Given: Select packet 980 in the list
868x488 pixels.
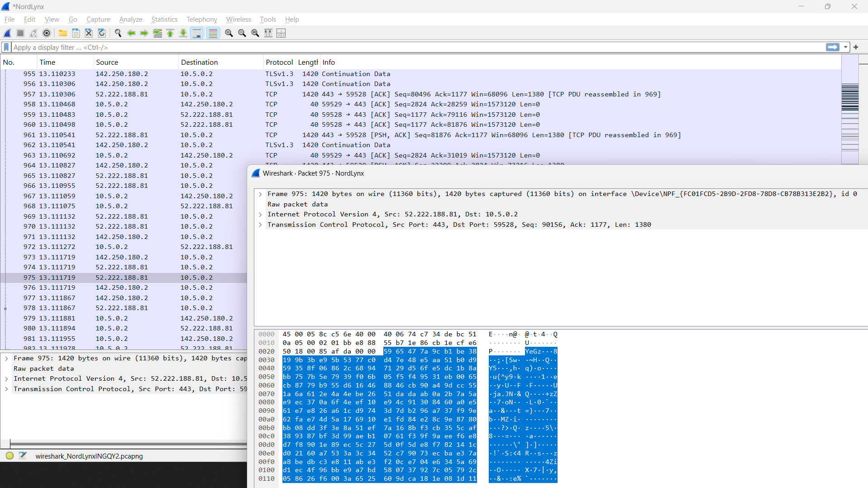Looking at the screenshot, I should [124, 328].
